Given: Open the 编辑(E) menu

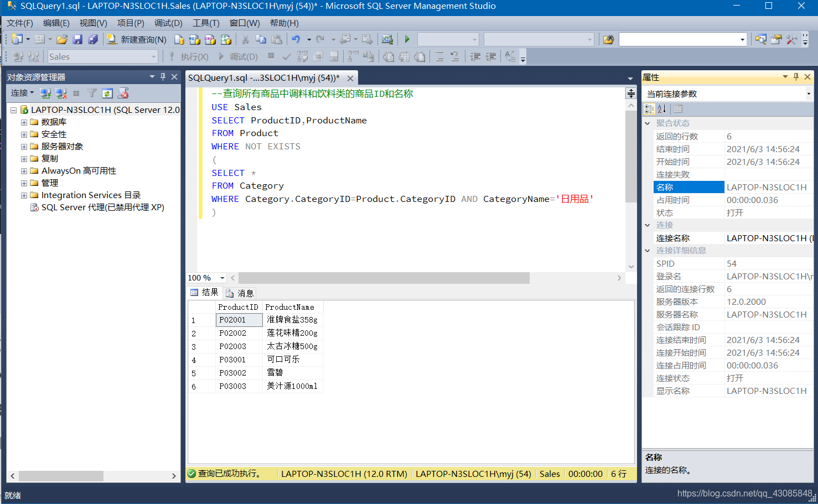Looking at the screenshot, I should 56,23.
